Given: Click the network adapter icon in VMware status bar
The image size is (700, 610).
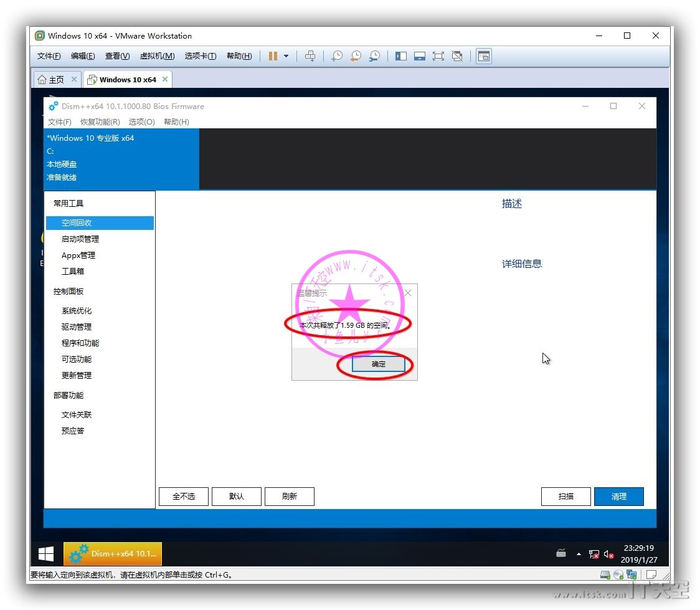Looking at the screenshot, I should (x=631, y=574).
